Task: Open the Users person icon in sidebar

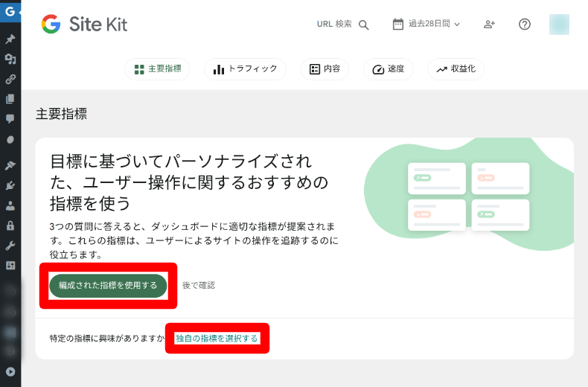Action: [x=10, y=205]
